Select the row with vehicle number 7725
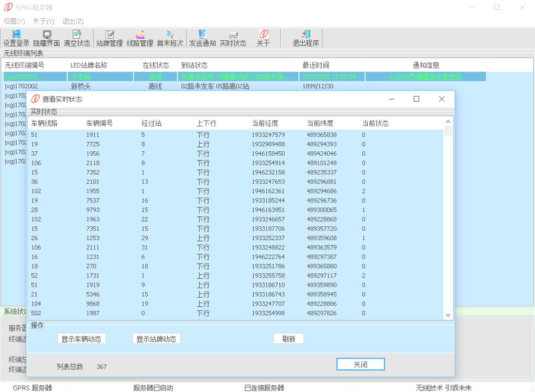 pyautogui.click(x=93, y=144)
